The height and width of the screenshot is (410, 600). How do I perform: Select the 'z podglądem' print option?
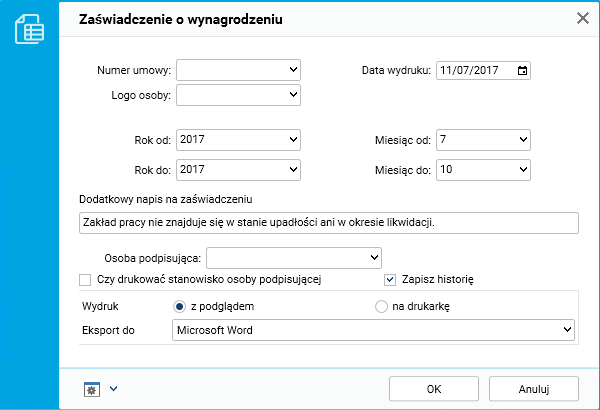pos(180,306)
